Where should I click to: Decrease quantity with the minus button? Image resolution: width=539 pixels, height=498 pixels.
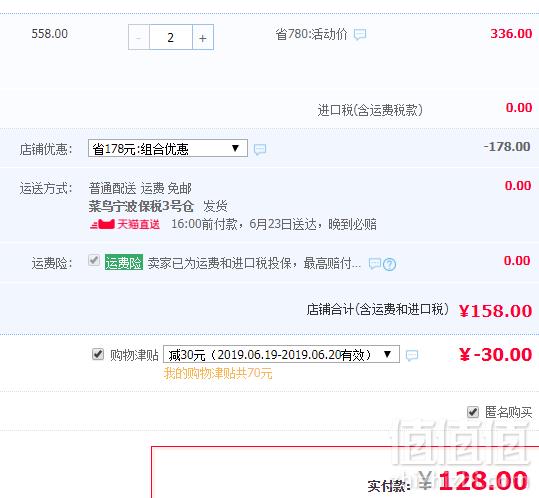[x=139, y=37]
